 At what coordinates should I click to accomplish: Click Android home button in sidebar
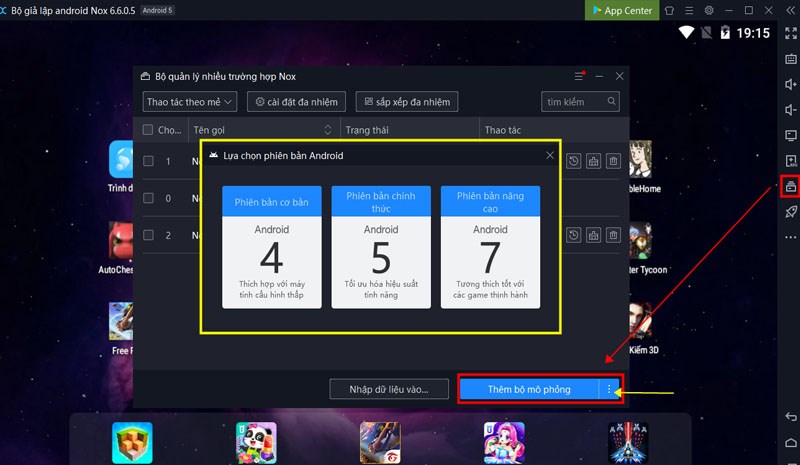point(791,442)
